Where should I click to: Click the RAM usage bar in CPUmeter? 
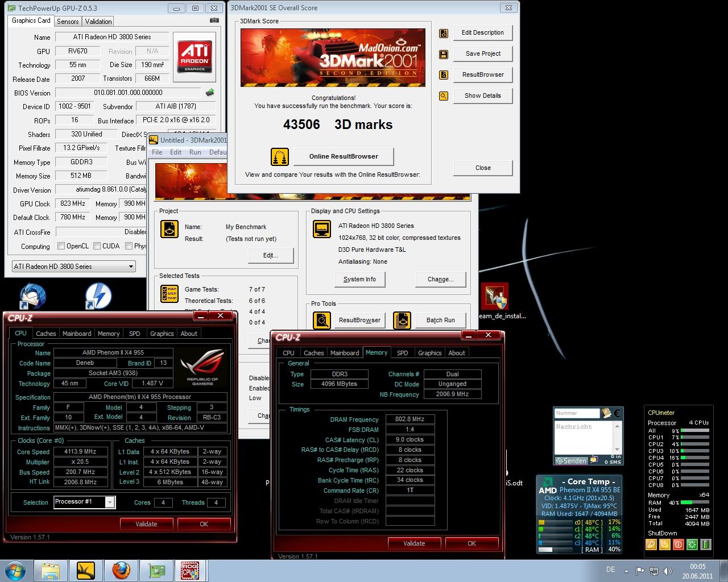coord(695,502)
